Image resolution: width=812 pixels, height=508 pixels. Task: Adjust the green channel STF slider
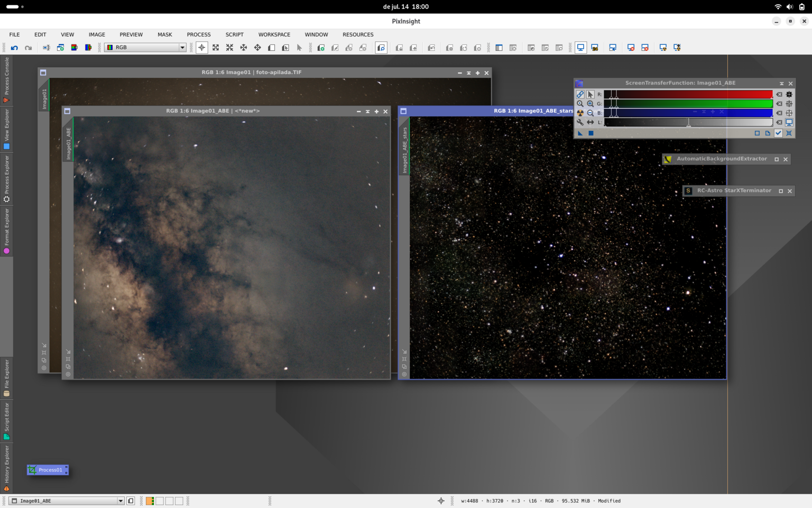click(688, 104)
